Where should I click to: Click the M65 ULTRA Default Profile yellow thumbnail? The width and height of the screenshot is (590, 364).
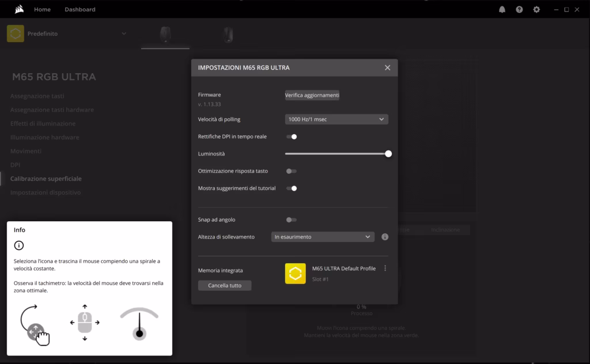click(296, 274)
